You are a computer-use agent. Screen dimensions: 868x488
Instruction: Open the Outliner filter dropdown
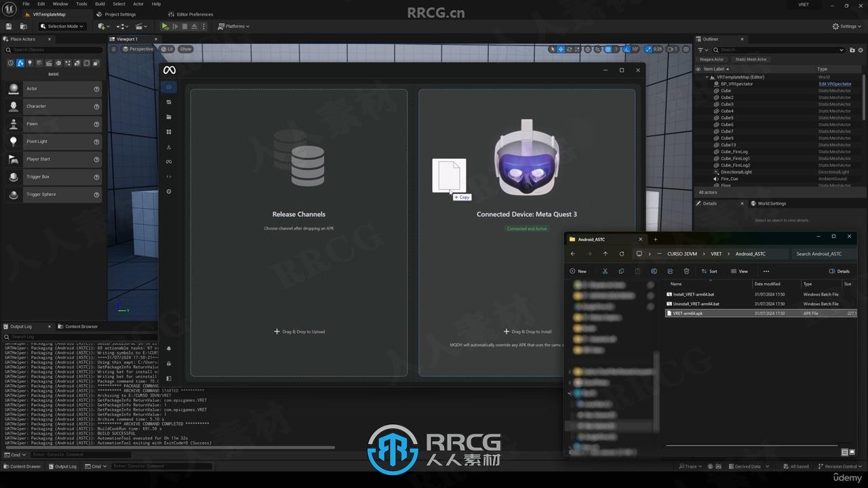click(702, 49)
